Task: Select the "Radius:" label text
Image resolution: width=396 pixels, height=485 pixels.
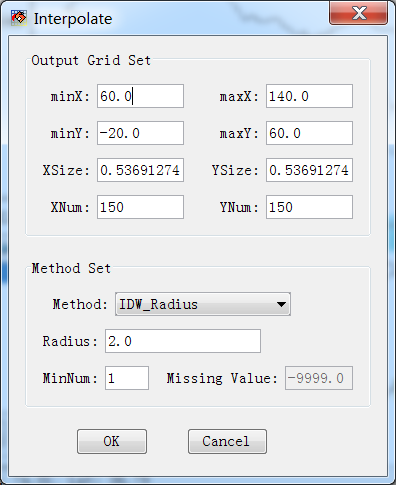Action: point(70,342)
